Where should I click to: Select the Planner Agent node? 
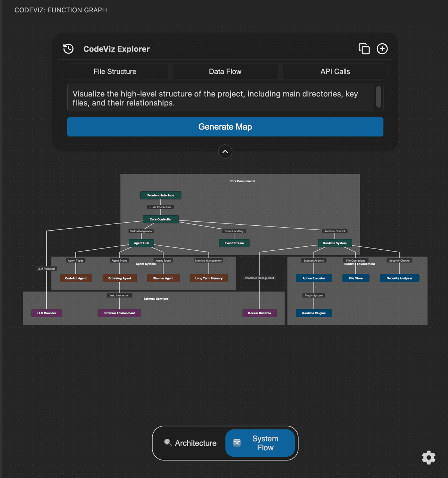[x=163, y=278]
